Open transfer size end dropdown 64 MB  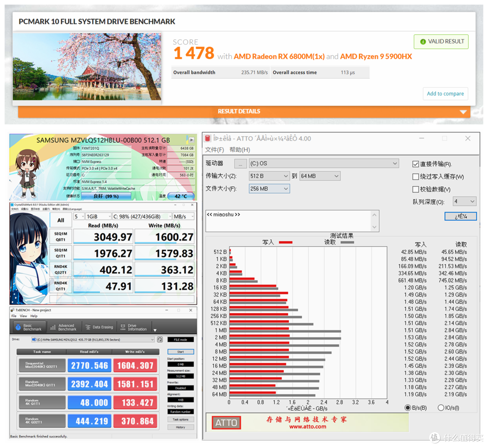click(319, 176)
